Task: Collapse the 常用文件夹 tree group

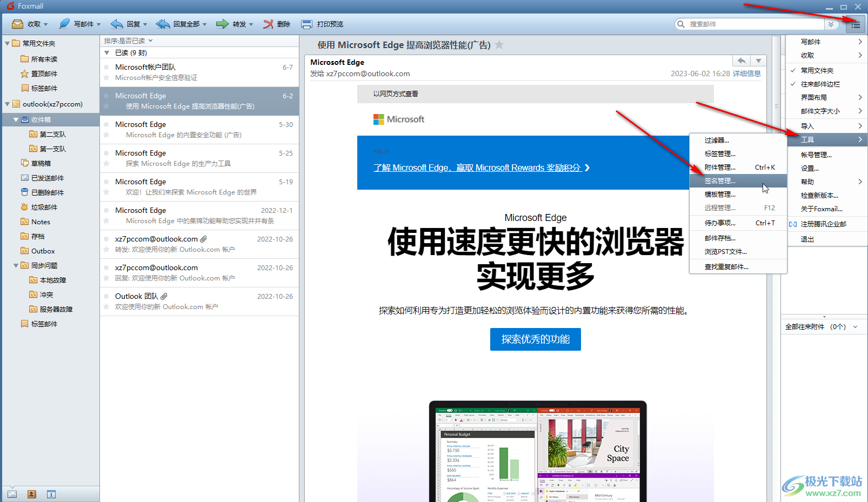Action: [7, 43]
